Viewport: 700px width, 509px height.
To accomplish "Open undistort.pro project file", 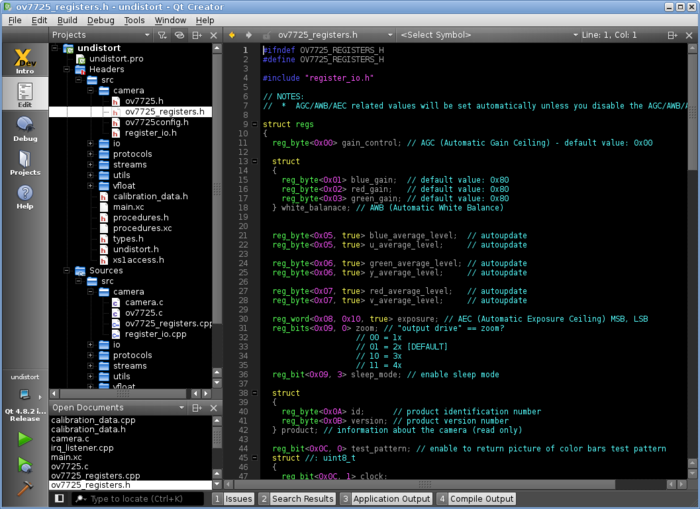I will 116,58.
